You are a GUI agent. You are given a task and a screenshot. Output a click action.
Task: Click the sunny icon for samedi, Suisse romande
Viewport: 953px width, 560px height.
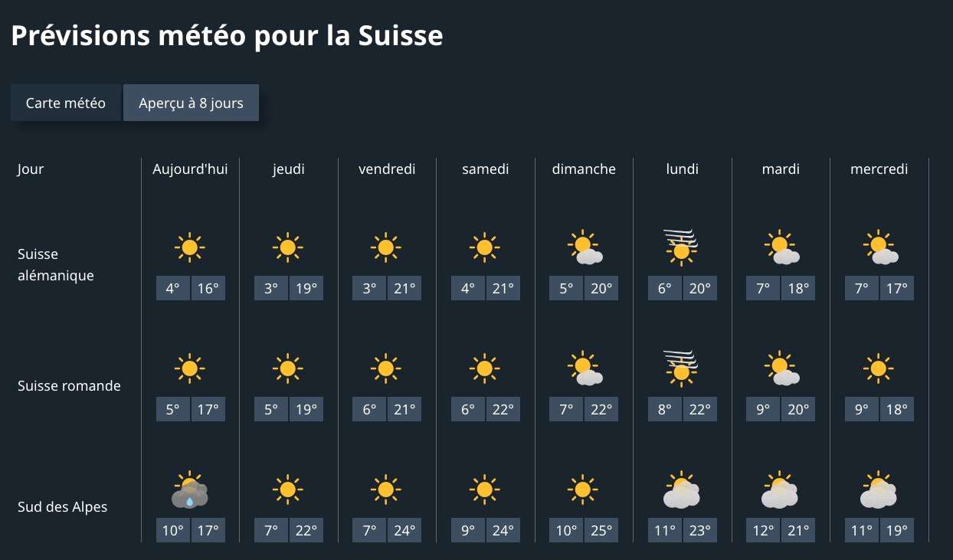[x=485, y=368]
